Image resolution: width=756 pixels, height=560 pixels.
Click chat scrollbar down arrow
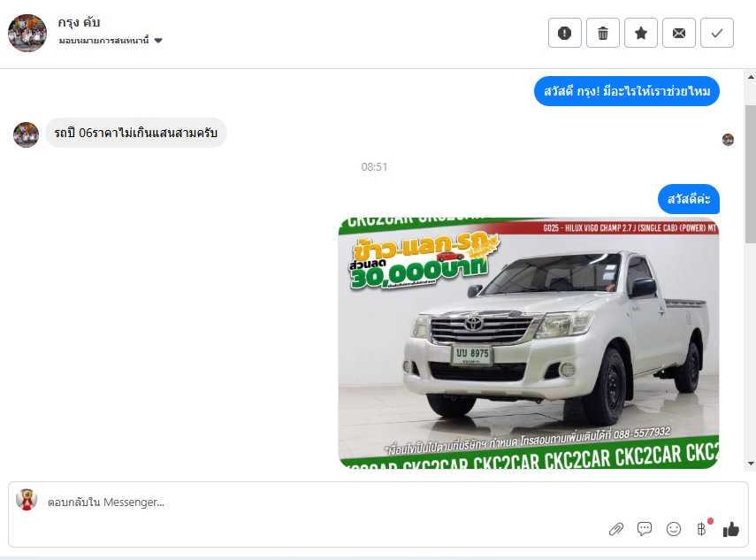coord(751,464)
